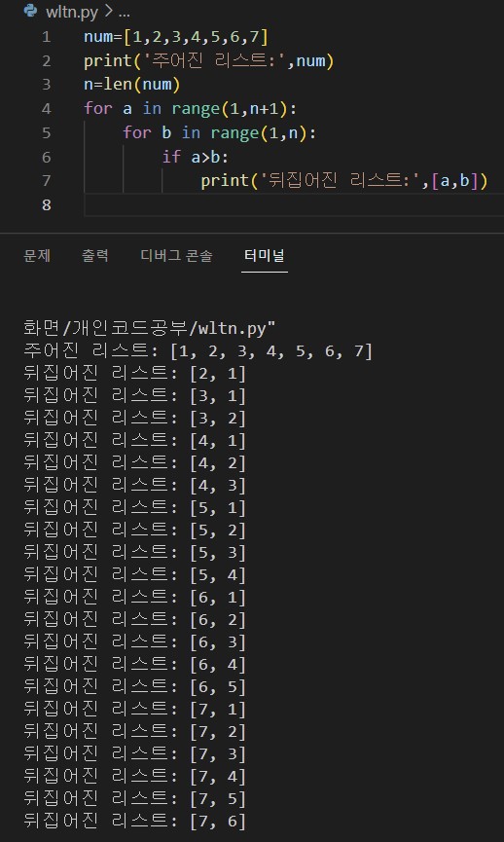Click the print('뒤집어진 리스트:',[a,b]) line
This screenshot has height=842, width=504.
point(344,180)
